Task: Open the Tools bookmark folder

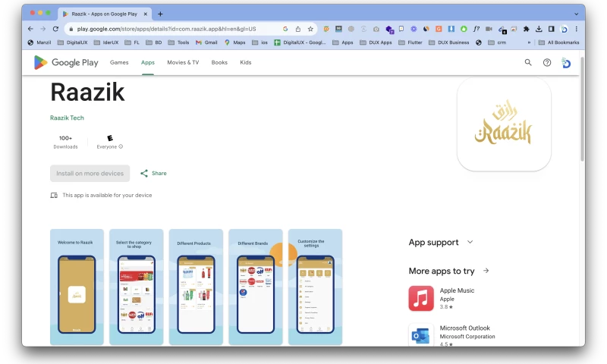Action: point(178,42)
